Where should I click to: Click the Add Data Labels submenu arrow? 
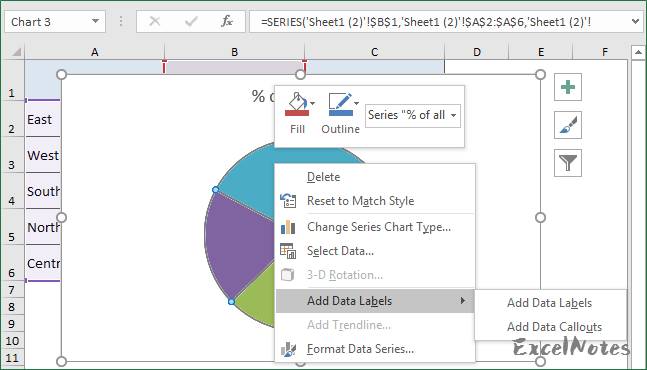click(x=463, y=301)
